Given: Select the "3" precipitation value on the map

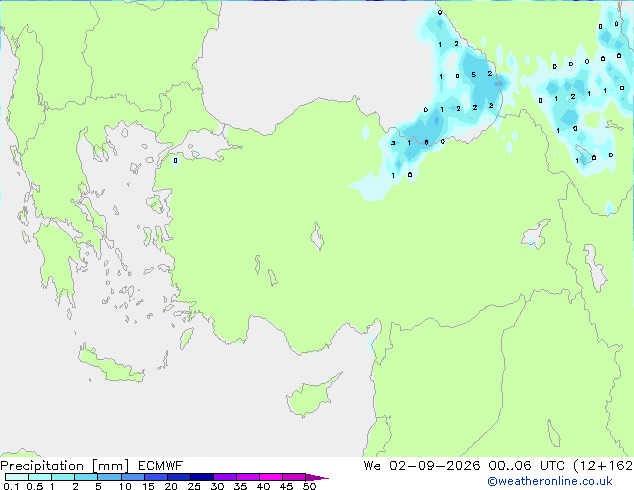Looking at the screenshot, I should (x=393, y=143).
